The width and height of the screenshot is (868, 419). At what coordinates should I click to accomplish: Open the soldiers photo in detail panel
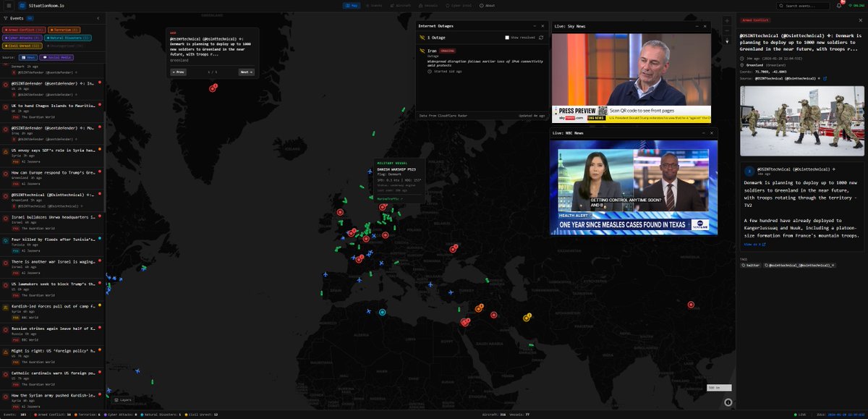pos(802,121)
